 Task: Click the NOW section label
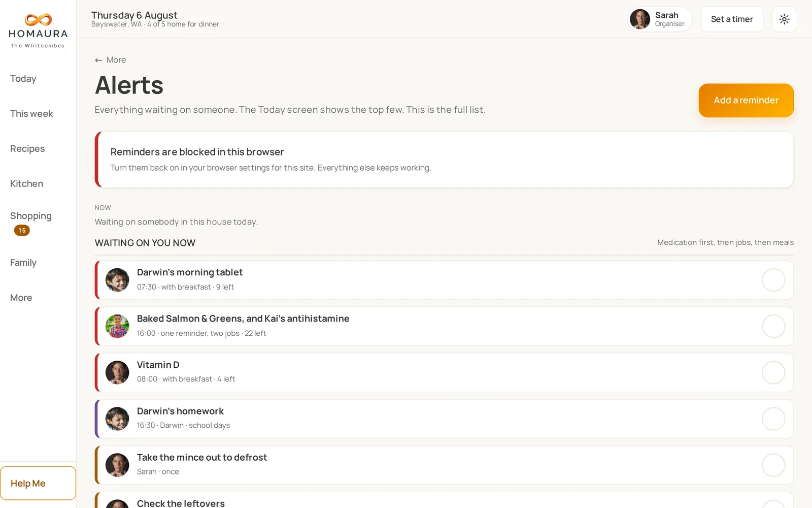point(103,208)
